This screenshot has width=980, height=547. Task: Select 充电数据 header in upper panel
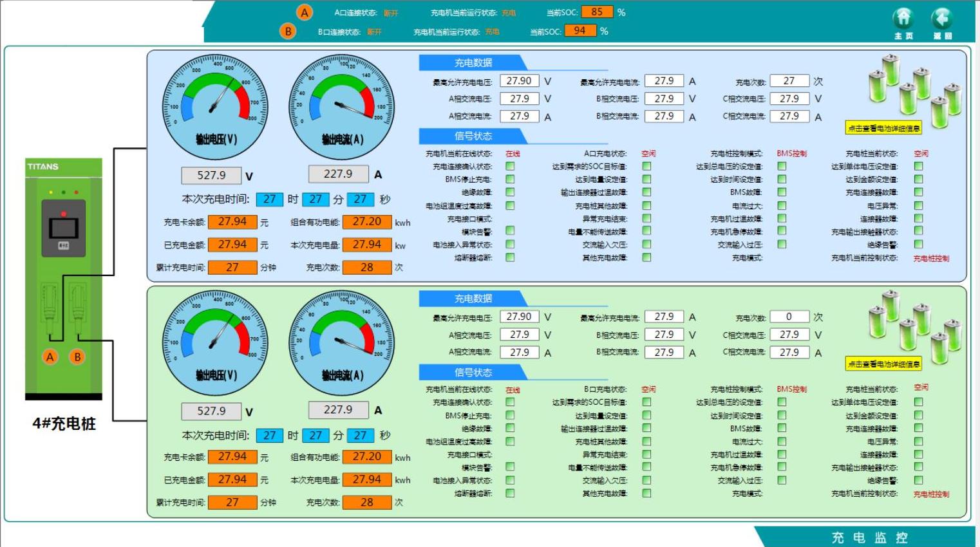(473, 62)
